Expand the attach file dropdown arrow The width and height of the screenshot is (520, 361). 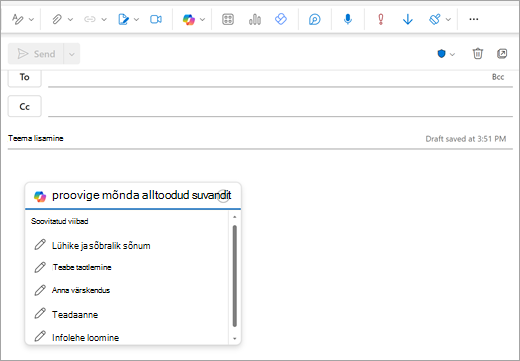click(70, 20)
